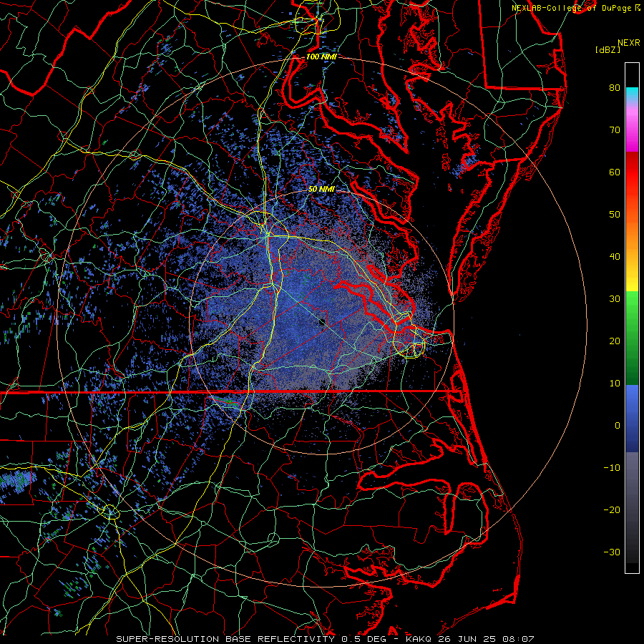Click the -30 value on the dBZ scale
This screenshot has width=644, height=644.
pyautogui.click(x=612, y=552)
